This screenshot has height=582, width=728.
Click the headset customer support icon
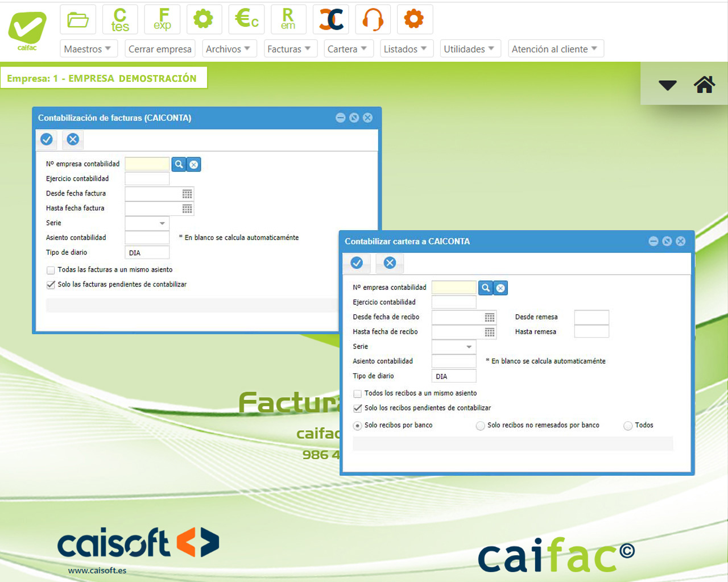click(x=373, y=20)
